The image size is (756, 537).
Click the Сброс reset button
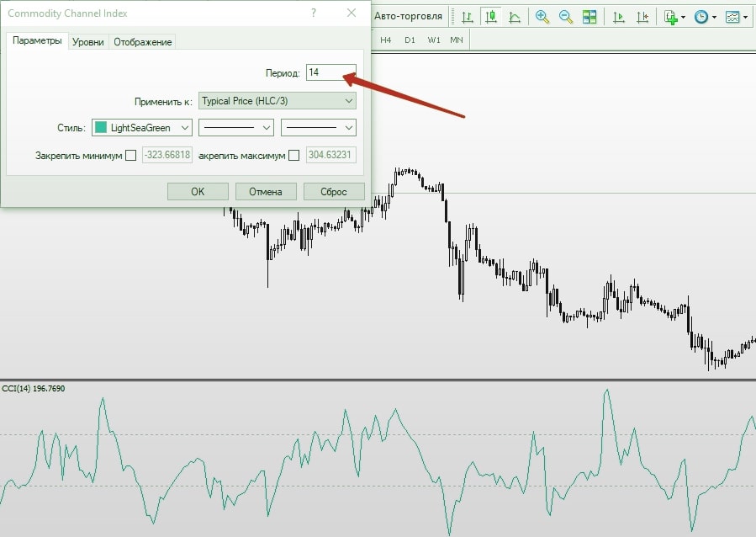click(334, 191)
